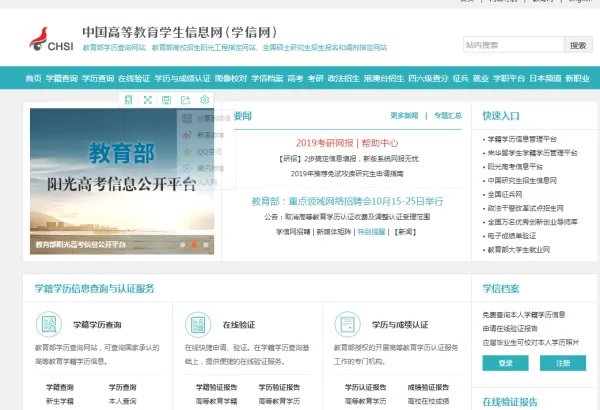Open 政法招生 navigation item
The image size is (600, 410).
click(x=344, y=78)
